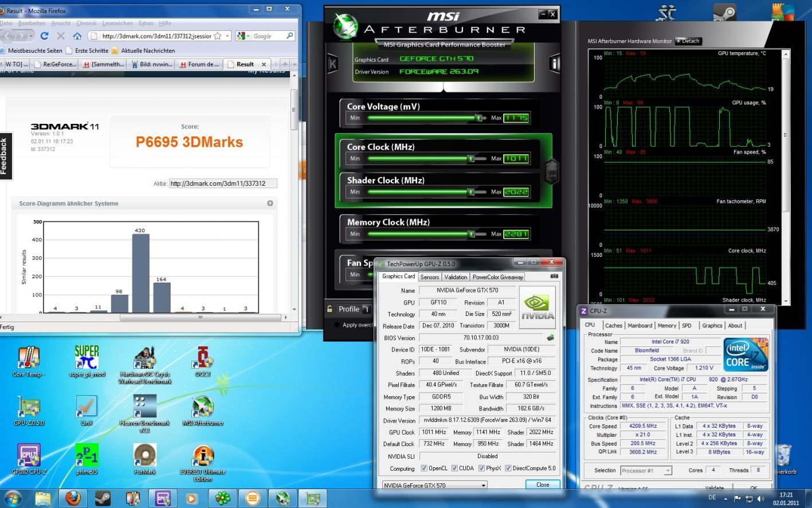Launch OCCT from the desktop
The height and width of the screenshot is (508, 812).
point(203,362)
